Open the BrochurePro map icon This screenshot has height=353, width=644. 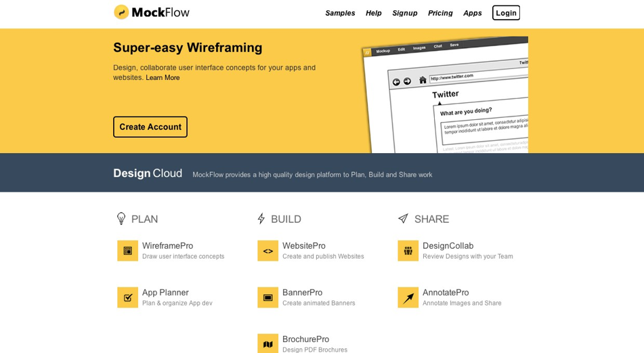(x=267, y=344)
